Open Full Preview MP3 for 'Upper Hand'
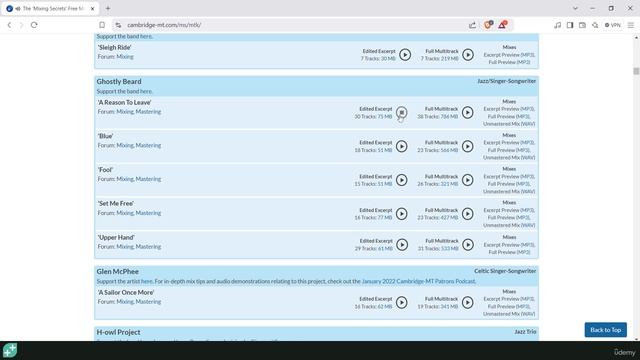 509,252
